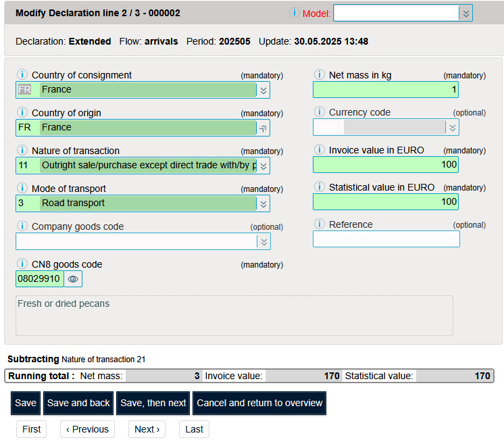Click info icon beside CN8 goods code
The width and height of the screenshot is (504, 442).
pos(22,264)
